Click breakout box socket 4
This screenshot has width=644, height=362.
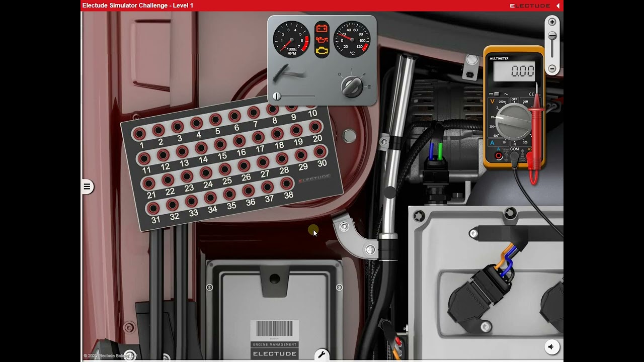coord(196,123)
